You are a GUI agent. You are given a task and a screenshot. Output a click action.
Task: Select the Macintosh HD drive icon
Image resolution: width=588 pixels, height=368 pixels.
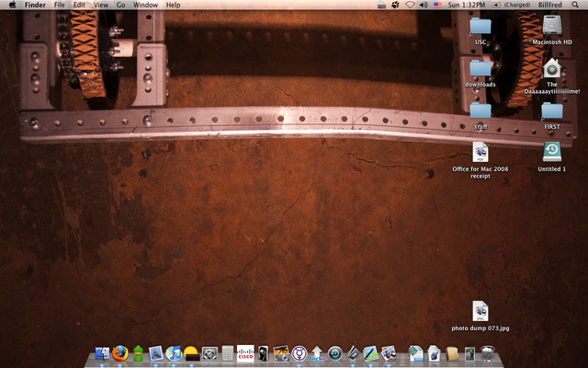[551, 29]
